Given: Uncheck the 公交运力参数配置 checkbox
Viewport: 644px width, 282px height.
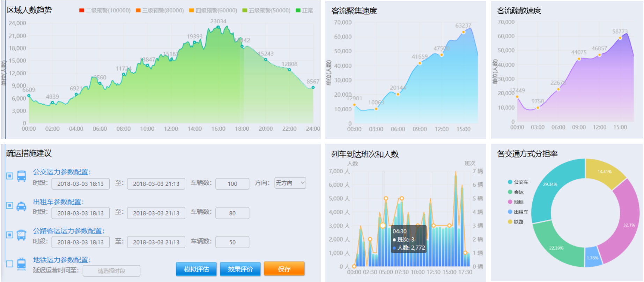Looking at the screenshot, I should point(10,176).
